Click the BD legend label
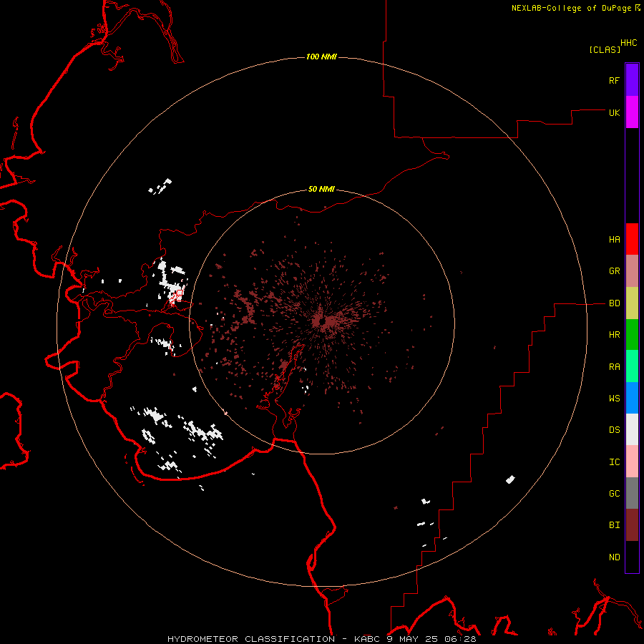Screen dimensions: 644x644 tap(614, 303)
